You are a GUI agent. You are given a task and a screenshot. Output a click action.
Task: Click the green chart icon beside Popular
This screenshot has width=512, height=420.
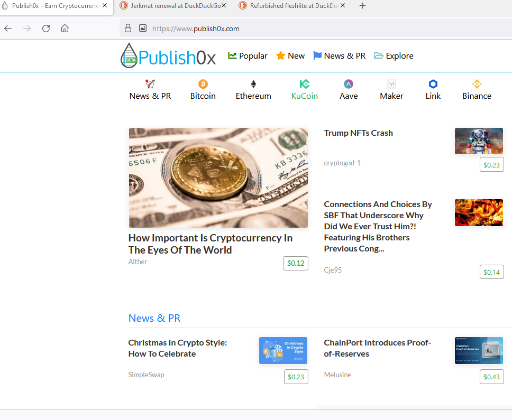232,56
